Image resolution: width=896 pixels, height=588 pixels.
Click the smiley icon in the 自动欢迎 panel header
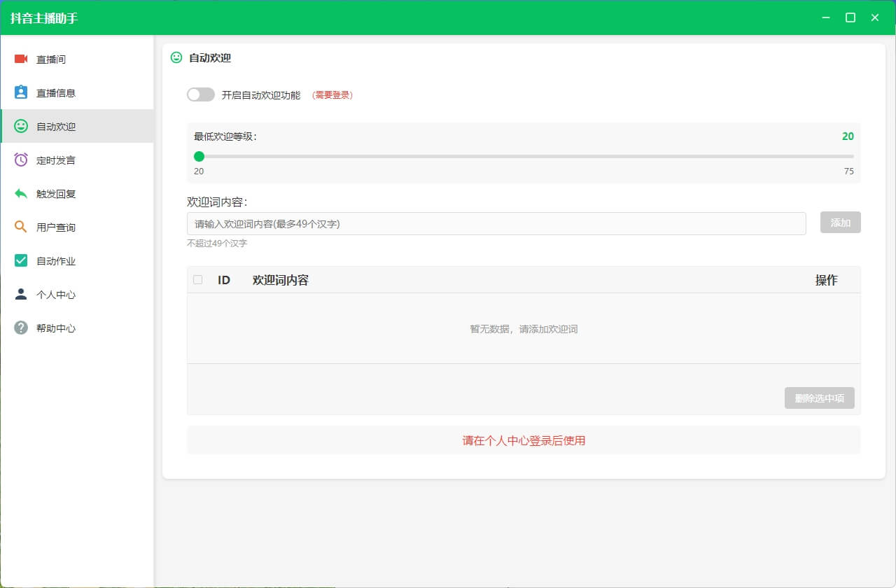pyautogui.click(x=176, y=57)
